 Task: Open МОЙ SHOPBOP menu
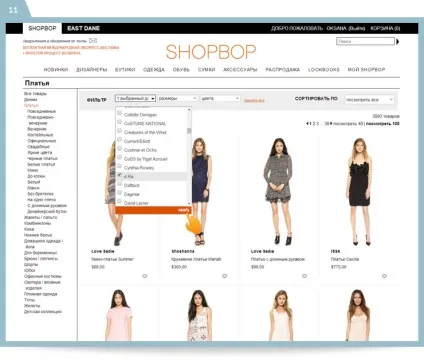point(366,70)
